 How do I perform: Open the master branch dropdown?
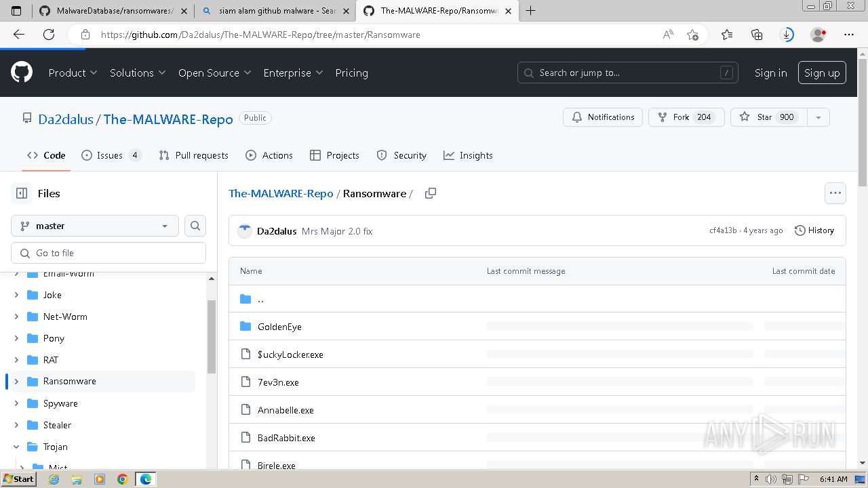(95, 226)
